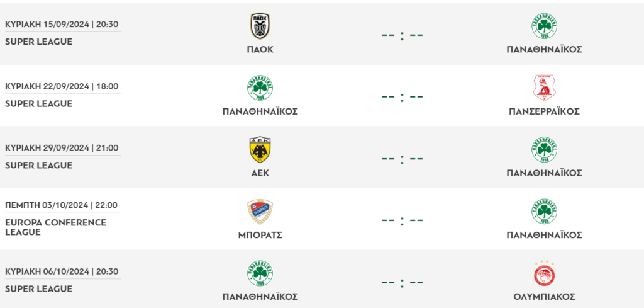This screenshot has height=308, width=644.
Task: Click the ΜΠΟΡΑΤΣ team name
Action: click(x=260, y=235)
